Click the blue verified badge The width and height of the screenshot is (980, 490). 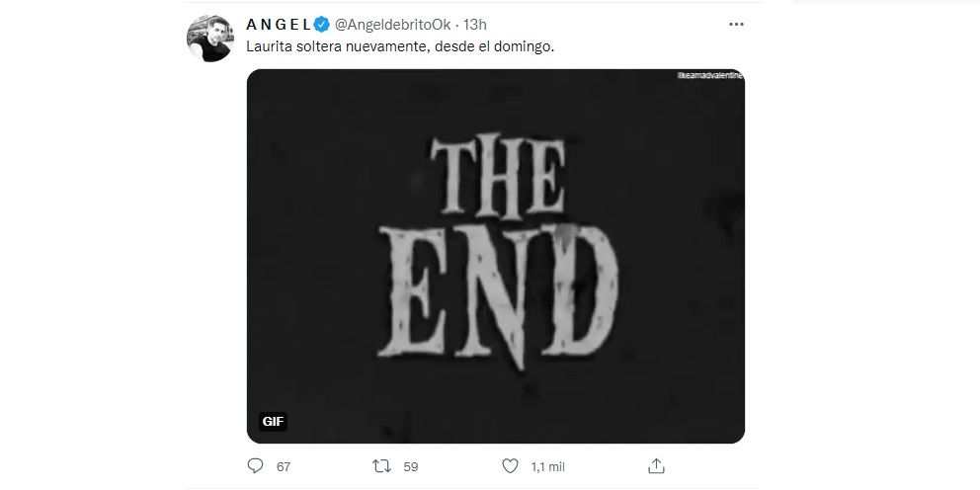click(x=321, y=24)
